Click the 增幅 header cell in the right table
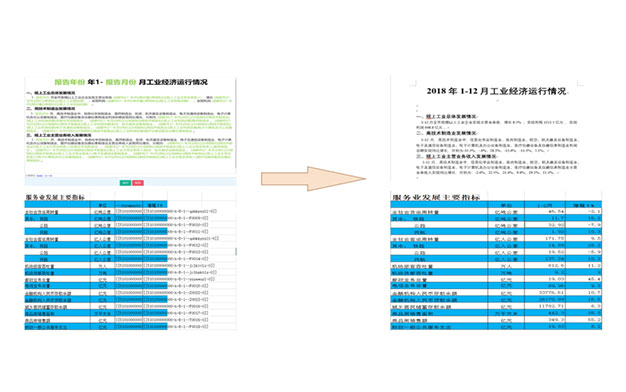 tap(583, 205)
